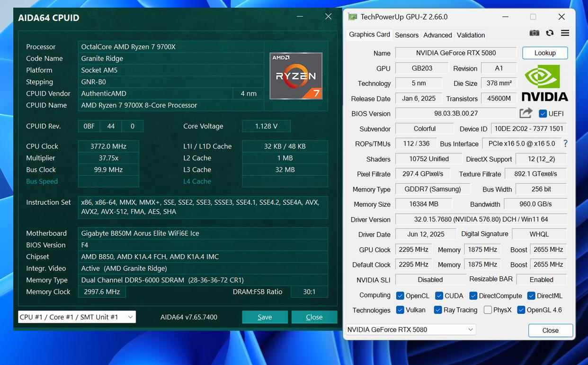
Task: Click the Memory Size field 16384 MB
Action: pos(423,204)
